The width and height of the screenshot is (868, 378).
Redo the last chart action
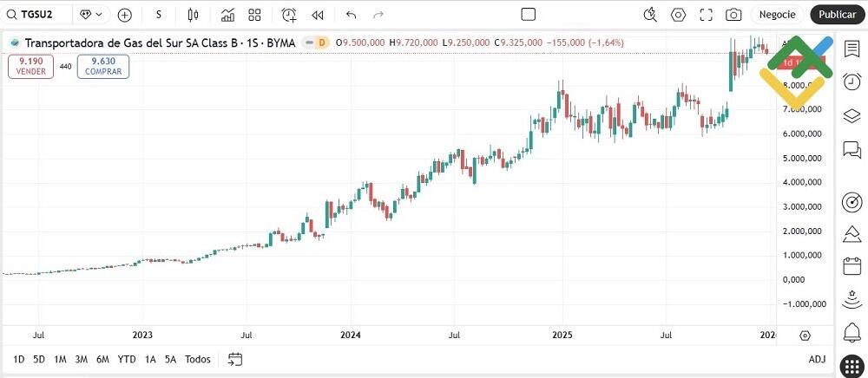click(x=378, y=15)
